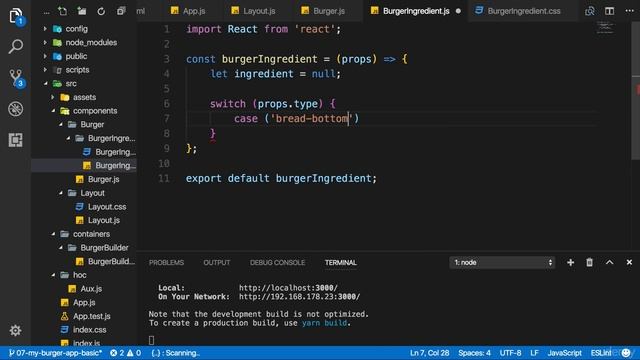640x360 pixels.
Task: Expand the node_modules folder
Action: [45, 42]
